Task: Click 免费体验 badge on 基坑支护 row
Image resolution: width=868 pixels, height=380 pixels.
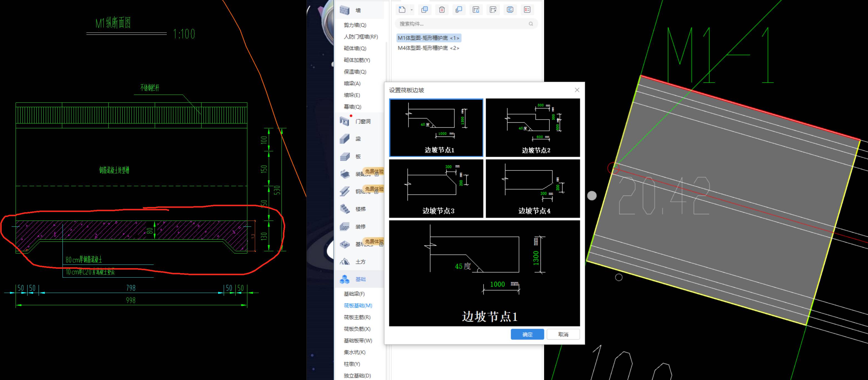Action: (374, 241)
